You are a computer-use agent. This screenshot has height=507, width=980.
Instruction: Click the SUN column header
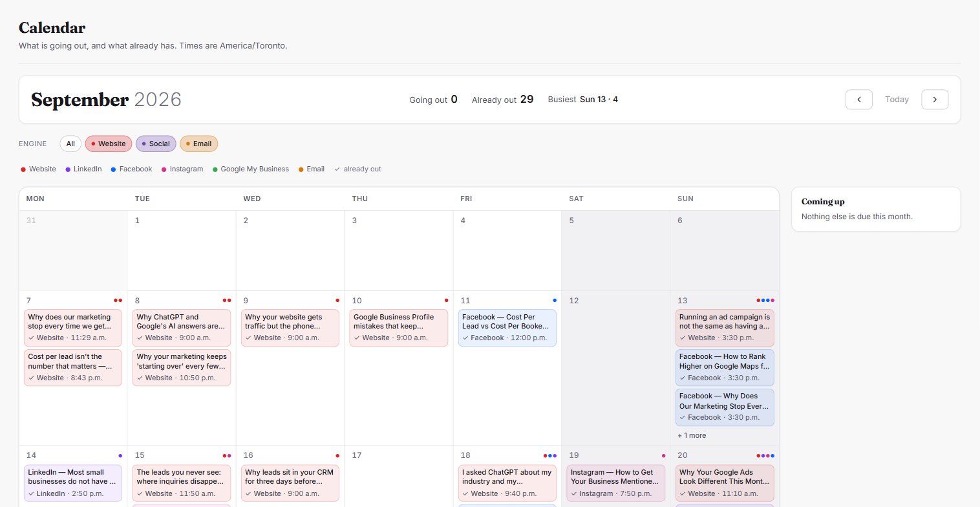[685, 199]
